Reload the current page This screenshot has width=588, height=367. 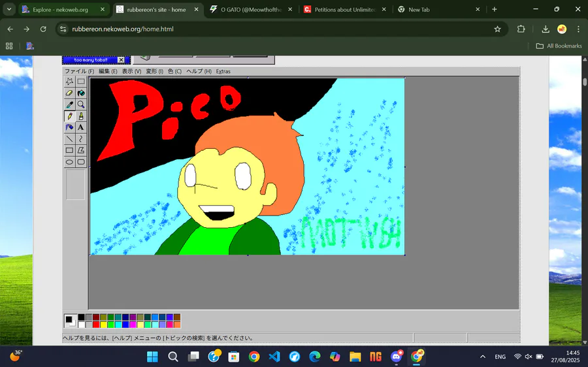point(43,29)
